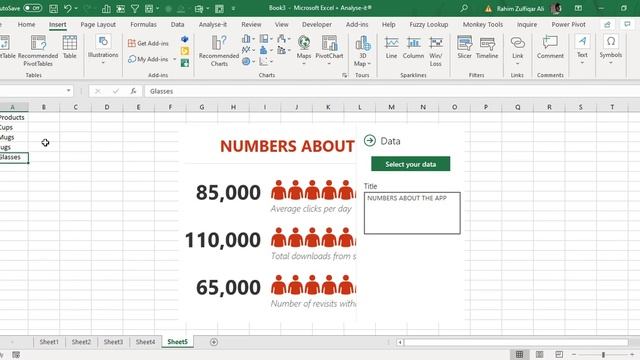The width and height of the screenshot is (640, 360).
Task: Open the Power Pivot tab
Action: point(568,24)
